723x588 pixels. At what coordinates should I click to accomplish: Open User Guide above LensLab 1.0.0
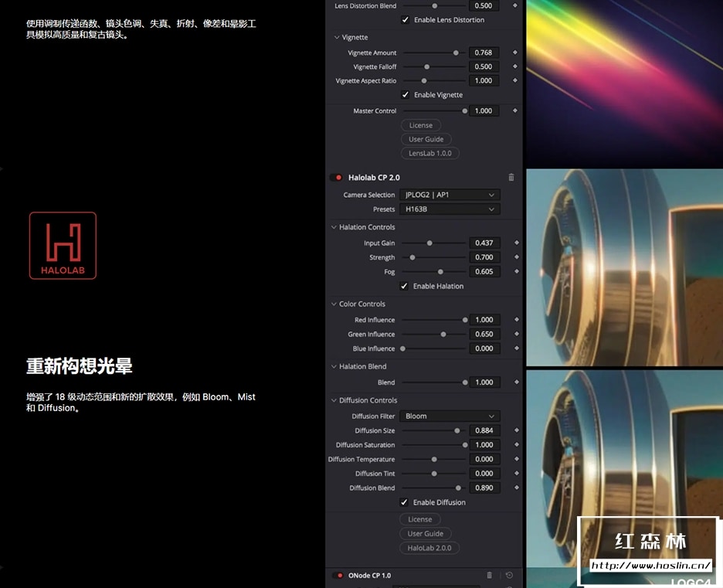pyautogui.click(x=426, y=139)
